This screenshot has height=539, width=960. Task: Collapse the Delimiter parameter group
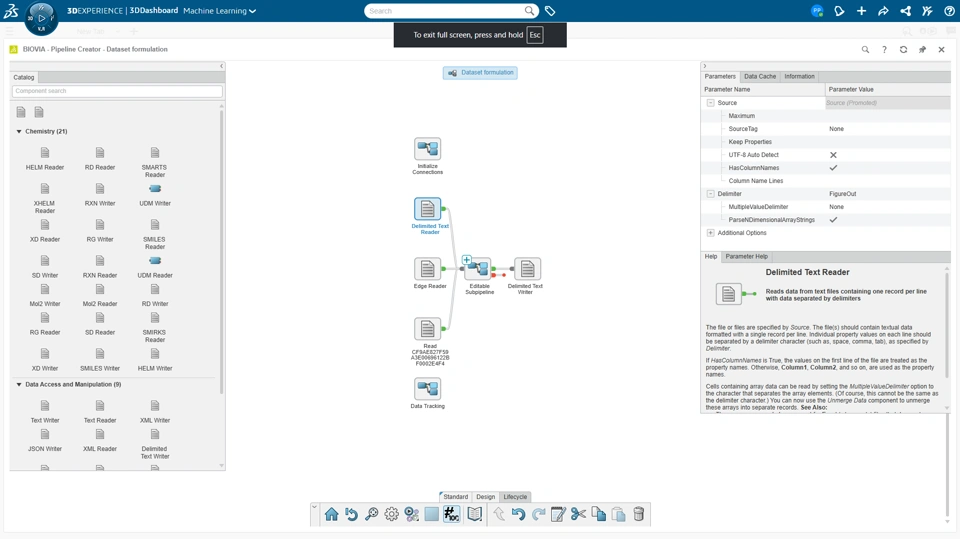pos(710,194)
